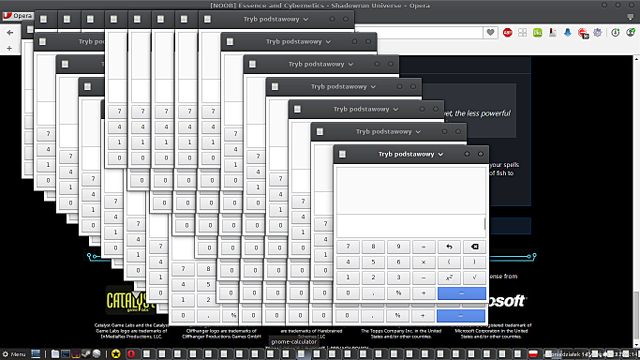
Task: Open the gear-shaped extension icon in Opera toolbar
Action: click(x=598, y=33)
